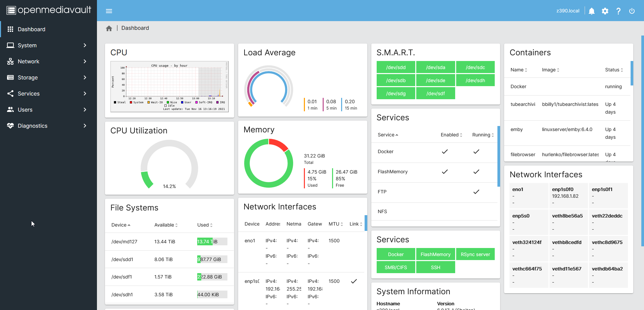Click the /dev/md127 used space bar
This screenshot has height=310, width=644.
coord(212,242)
